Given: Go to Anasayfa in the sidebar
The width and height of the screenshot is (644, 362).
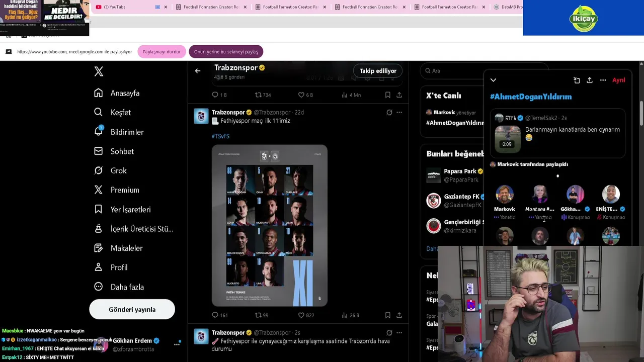Looking at the screenshot, I should 117,93.
